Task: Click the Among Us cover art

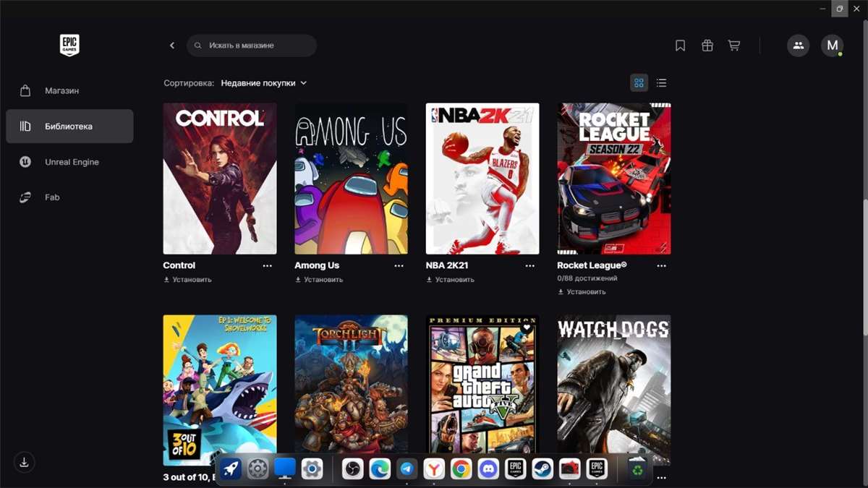Action: click(351, 179)
